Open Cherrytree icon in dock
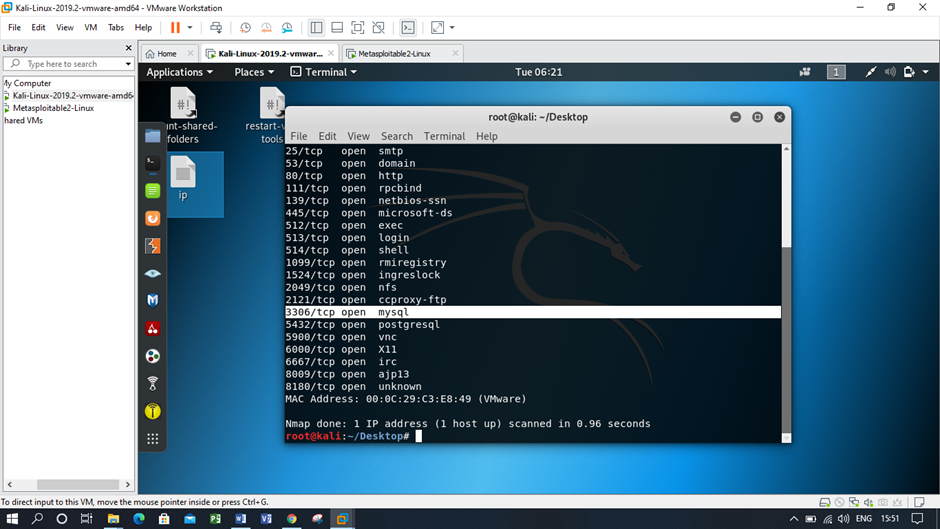This screenshot has height=529, width=940. tap(152, 329)
